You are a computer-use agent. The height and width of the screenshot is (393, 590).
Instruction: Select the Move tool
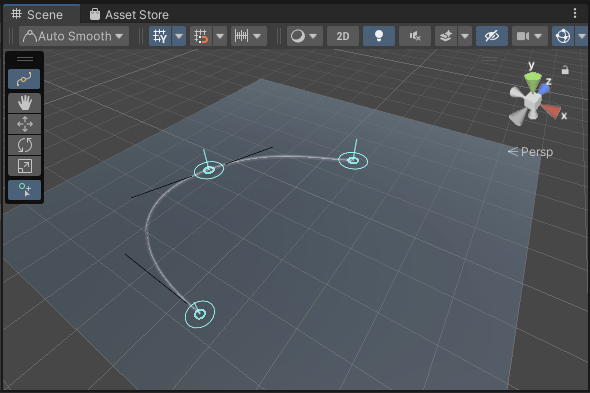[x=24, y=123]
